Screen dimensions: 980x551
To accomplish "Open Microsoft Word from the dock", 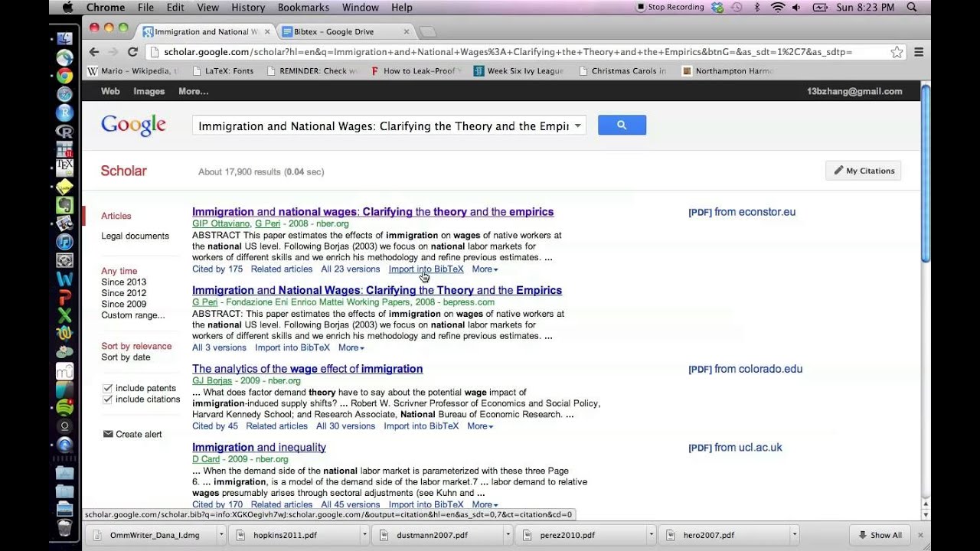I will coord(64,279).
